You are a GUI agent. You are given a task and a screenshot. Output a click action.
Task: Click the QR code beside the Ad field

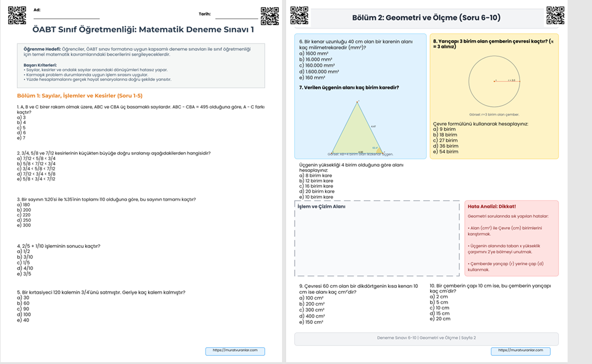[17, 16]
